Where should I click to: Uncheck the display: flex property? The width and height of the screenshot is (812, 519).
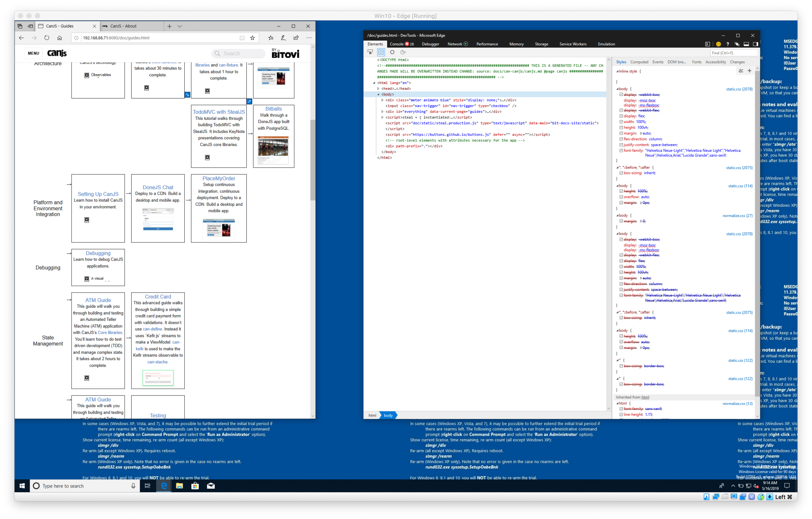[x=621, y=116]
